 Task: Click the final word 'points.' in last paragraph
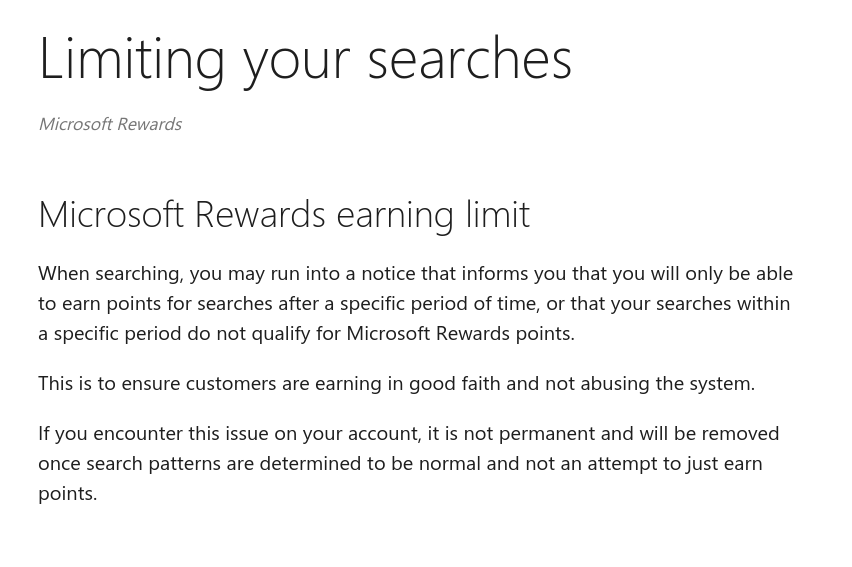(67, 494)
